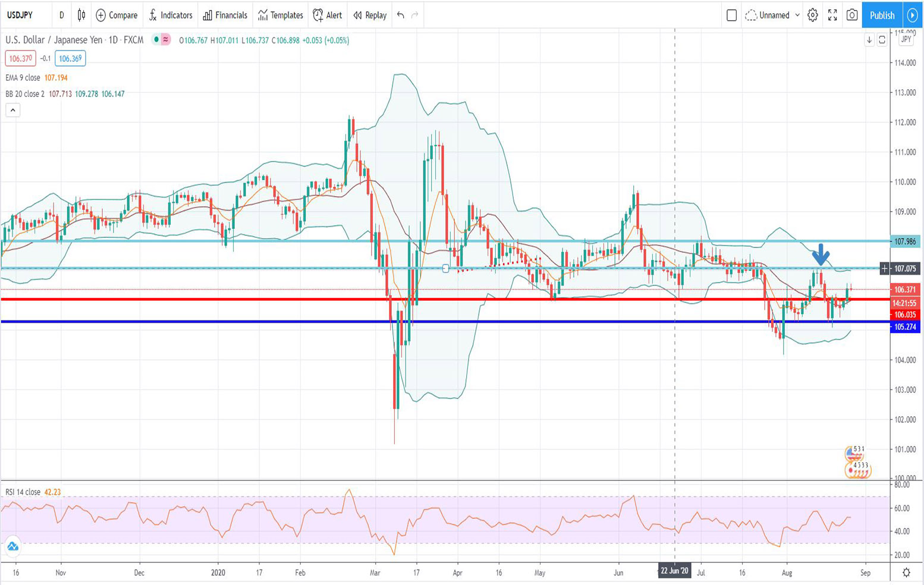The height and width of the screenshot is (585, 924).
Task: Open the Indicators dialog
Action: (171, 15)
